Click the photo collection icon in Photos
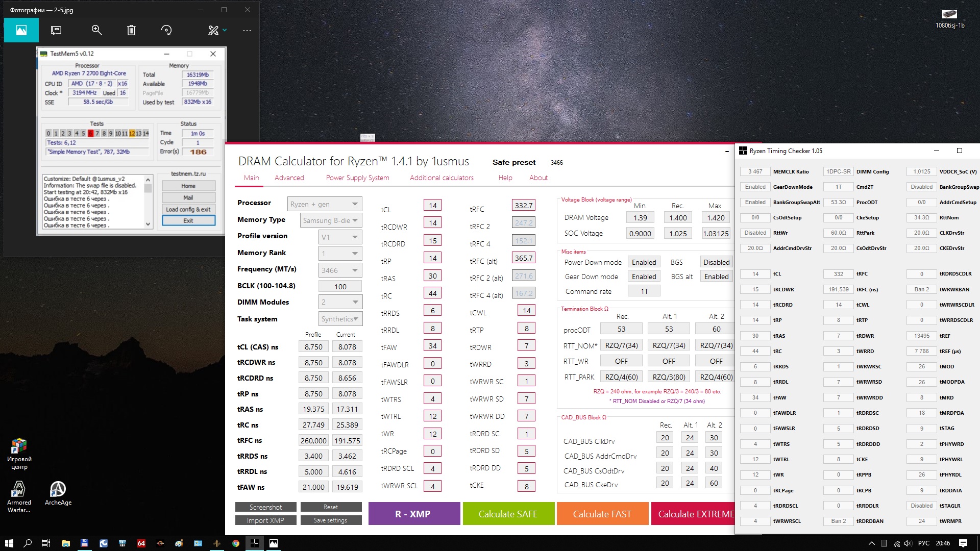 [21, 30]
